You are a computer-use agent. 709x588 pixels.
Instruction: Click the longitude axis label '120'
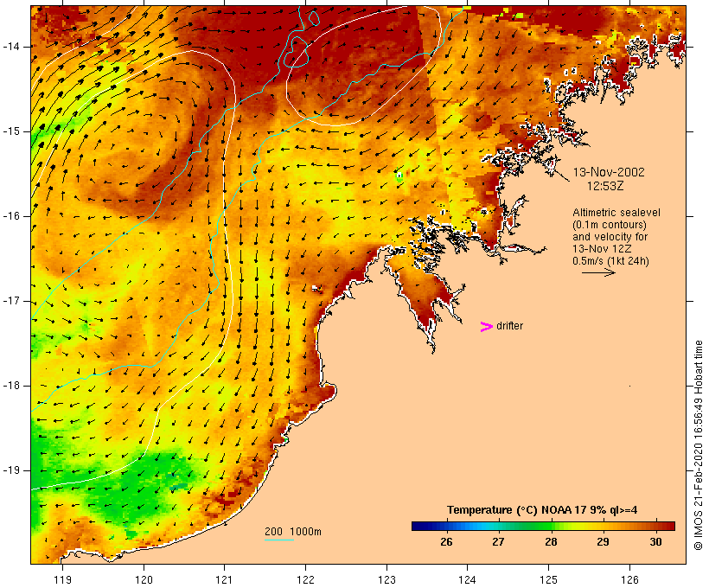144,579
